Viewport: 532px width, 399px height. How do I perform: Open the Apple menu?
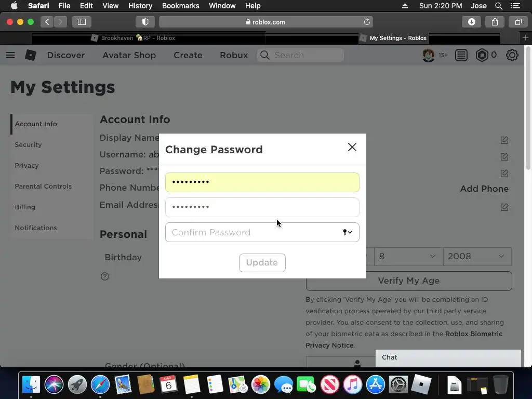[x=14, y=6]
